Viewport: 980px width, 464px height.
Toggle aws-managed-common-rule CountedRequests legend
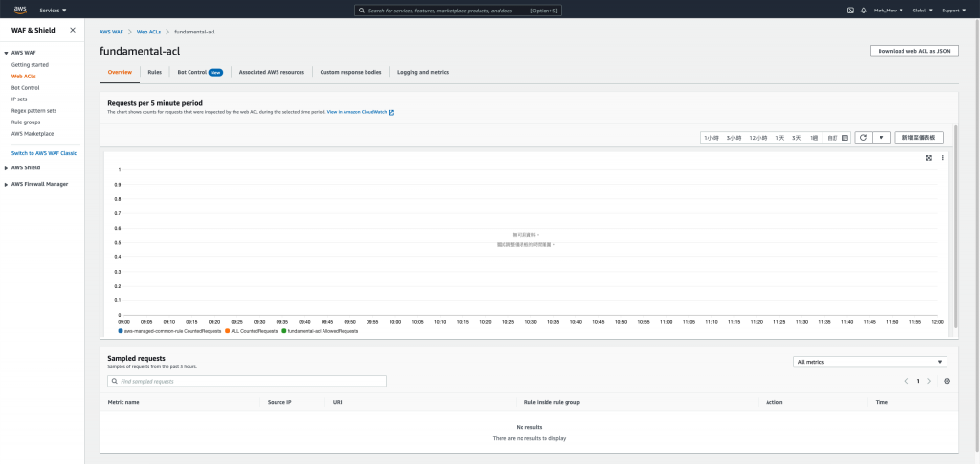169,331
